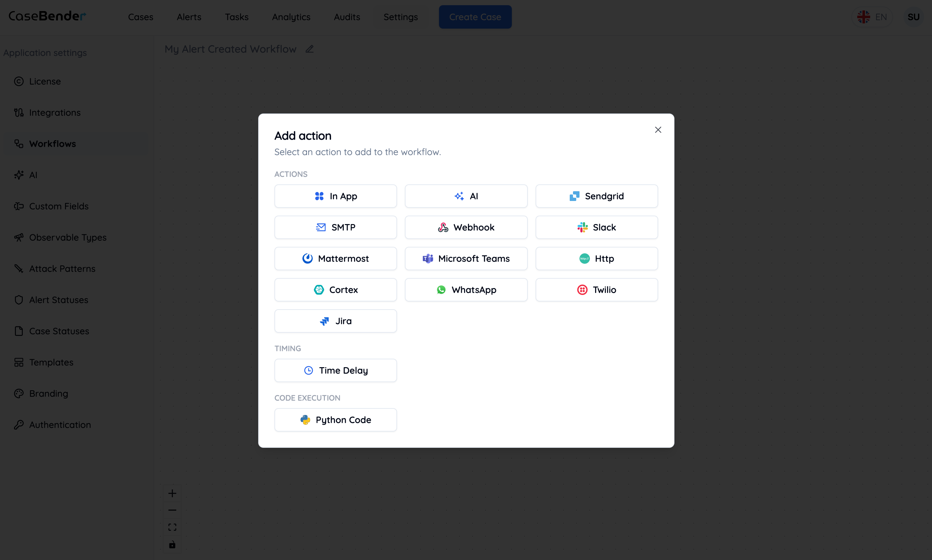Zoom in on workflow canvas
This screenshot has height=560, width=932.
click(172, 493)
